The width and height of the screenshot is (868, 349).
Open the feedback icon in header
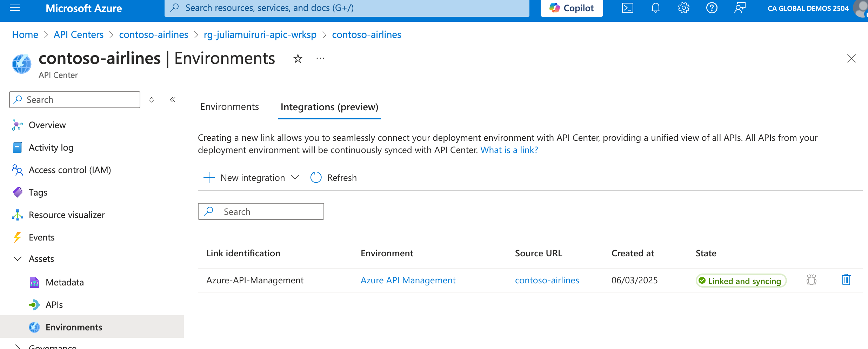(x=740, y=8)
